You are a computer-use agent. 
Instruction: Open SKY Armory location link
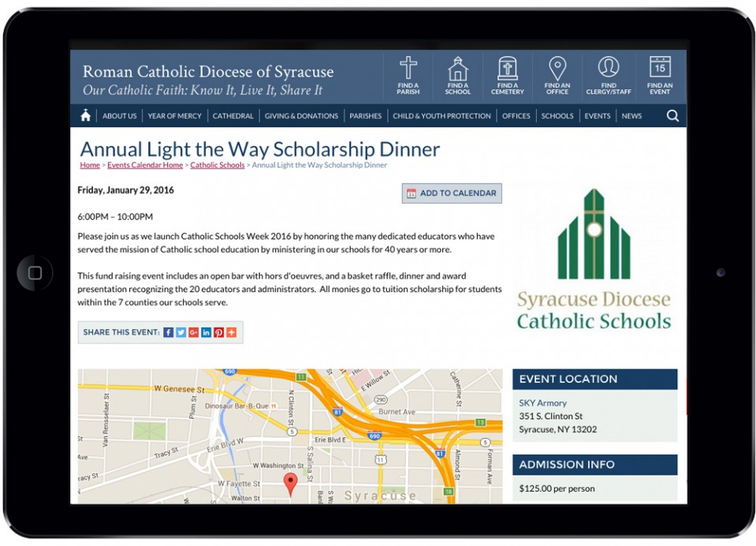(x=543, y=402)
